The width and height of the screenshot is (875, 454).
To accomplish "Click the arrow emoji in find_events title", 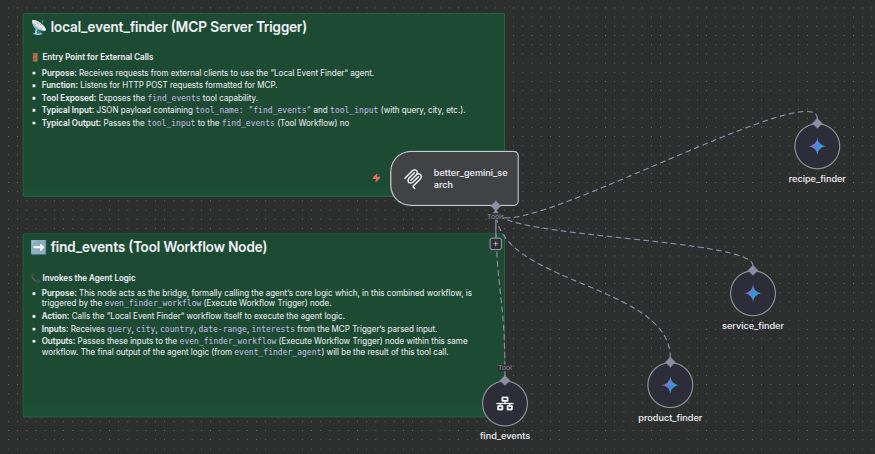I will pyautogui.click(x=38, y=247).
